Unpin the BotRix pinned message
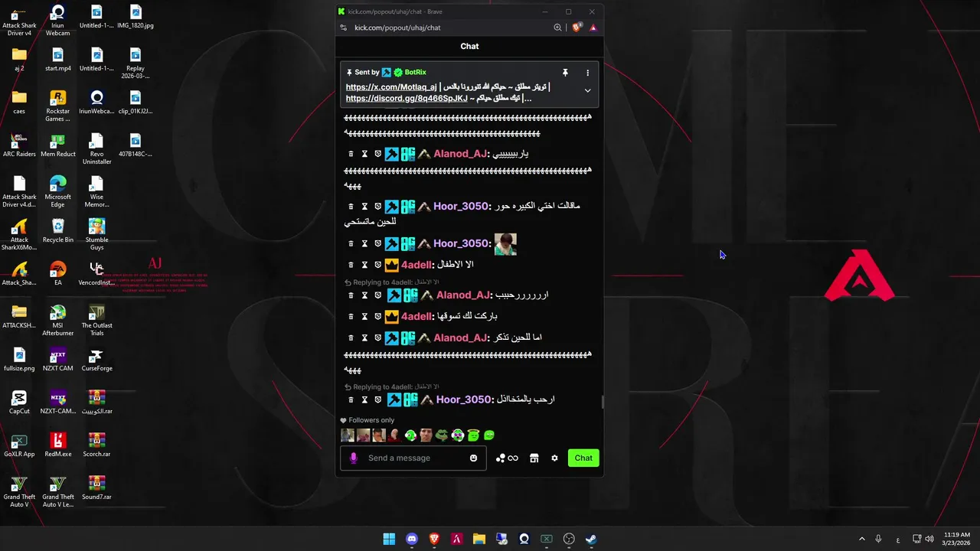Image resolution: width=980 pixels, height=551 pixels. click(x=565, y=73)
